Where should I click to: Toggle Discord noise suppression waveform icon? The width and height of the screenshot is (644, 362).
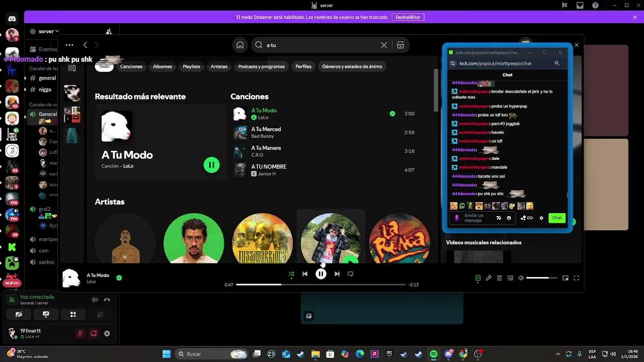tap(95, 300)
